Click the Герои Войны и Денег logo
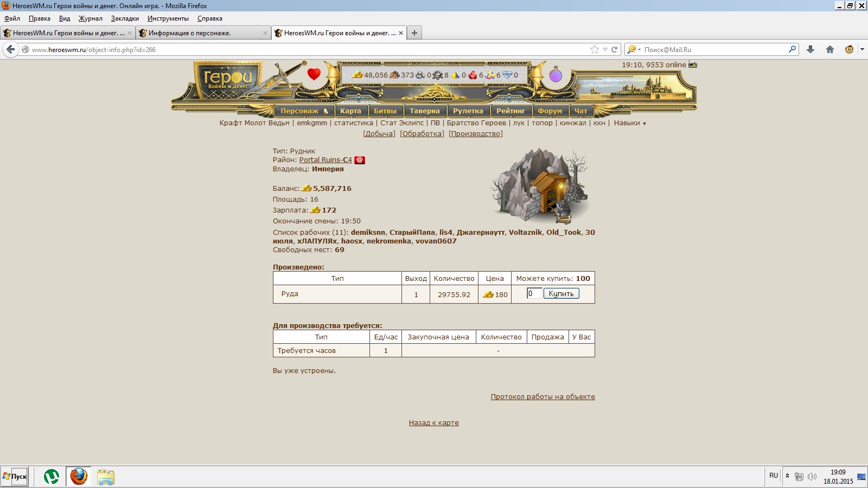Screen dimensions: 868x488 pyautogui.click(x=228, y=80)
